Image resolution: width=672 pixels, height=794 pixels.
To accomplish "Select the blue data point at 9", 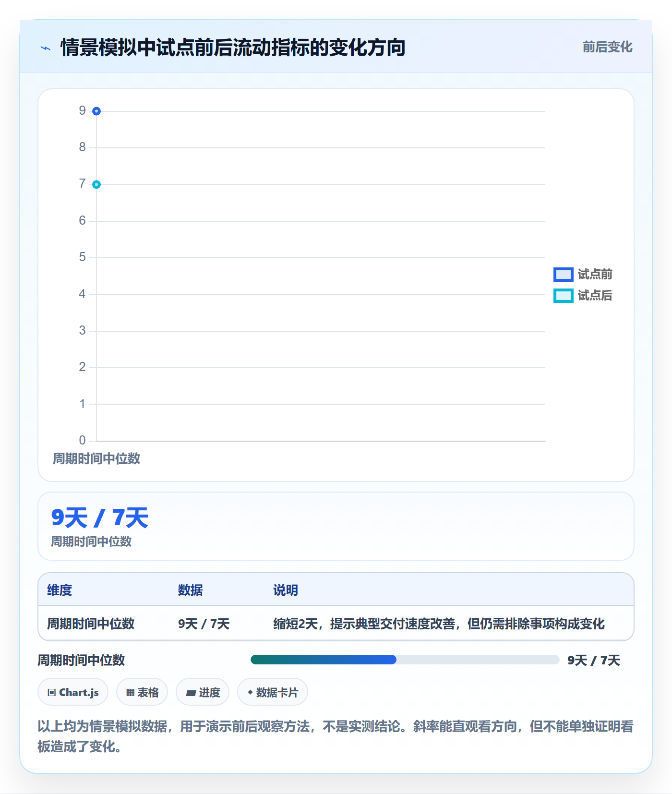I will point(96,111).
